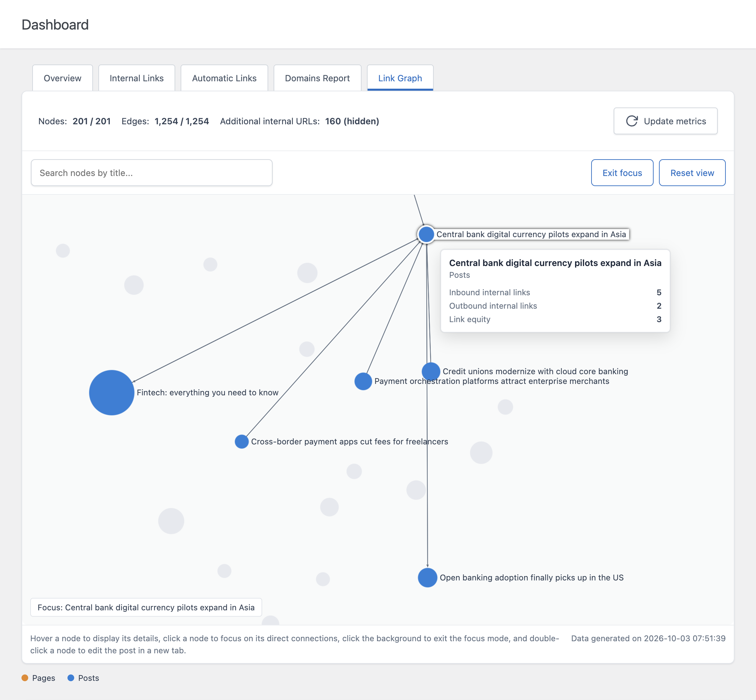Click the 'Data generated on 2026-10-03' timestamp
The width and height of the screenshot is (756, 700).
[x=648, y=638]
